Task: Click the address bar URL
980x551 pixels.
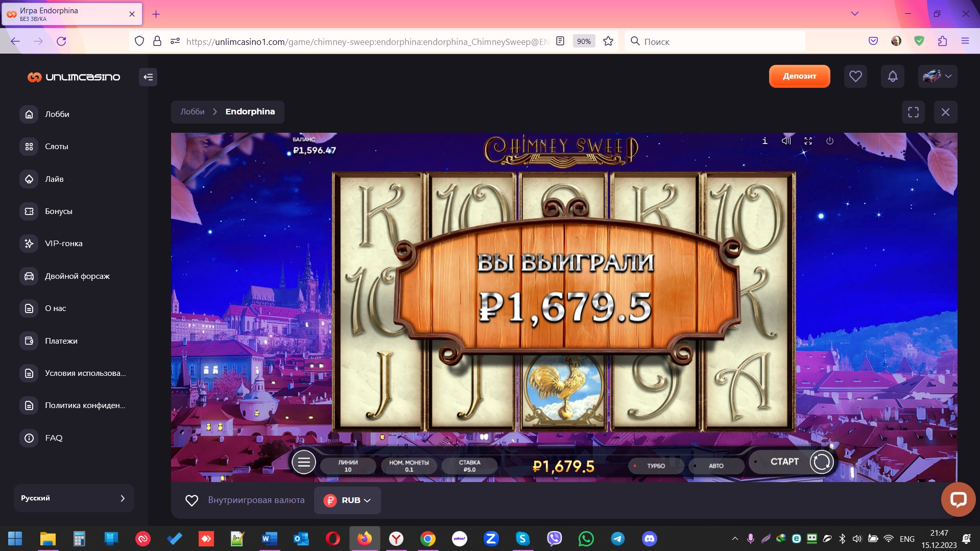Action: [367, 42]
